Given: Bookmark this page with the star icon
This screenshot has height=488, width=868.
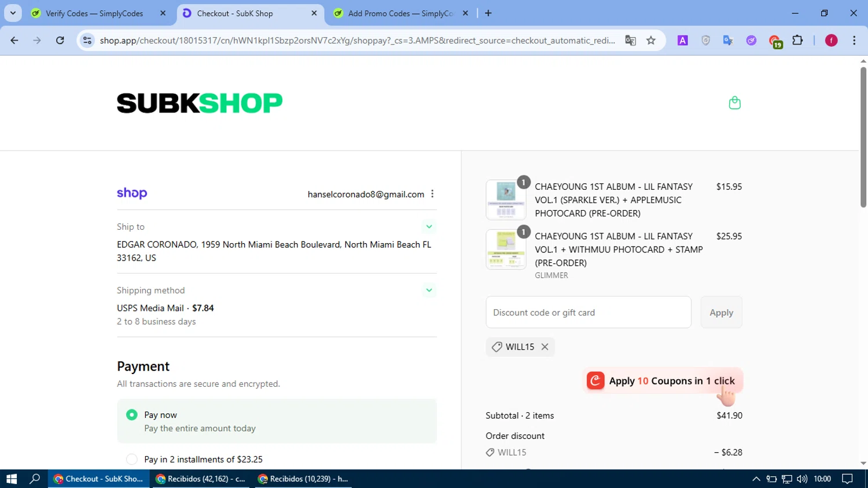Looking at the screenshot, I should pyautogui.click(x=651, y=41).
